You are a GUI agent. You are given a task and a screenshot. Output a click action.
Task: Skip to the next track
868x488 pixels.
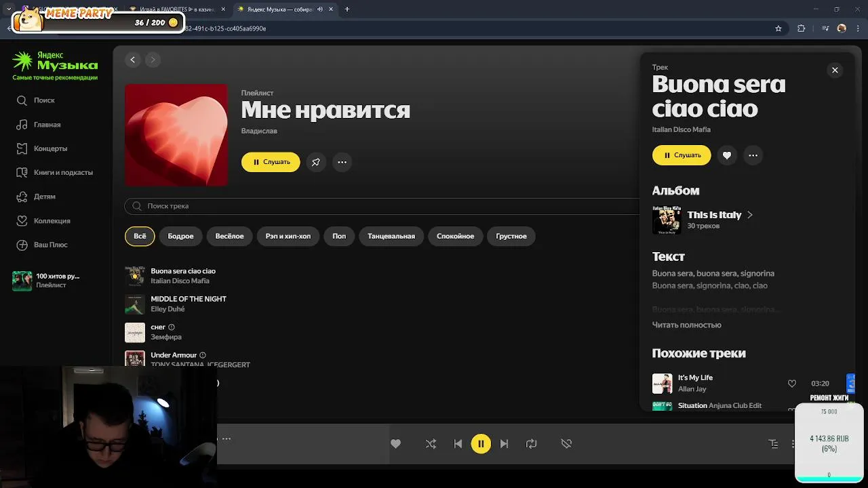(504, 444)
